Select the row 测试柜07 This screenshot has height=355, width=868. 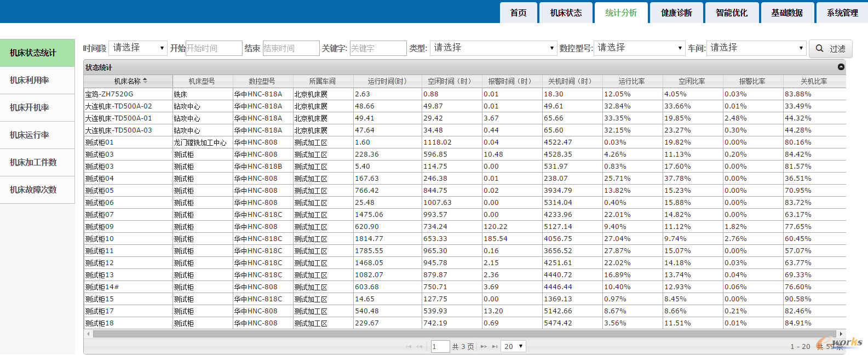pyautogui.click(x=465, y=215)
